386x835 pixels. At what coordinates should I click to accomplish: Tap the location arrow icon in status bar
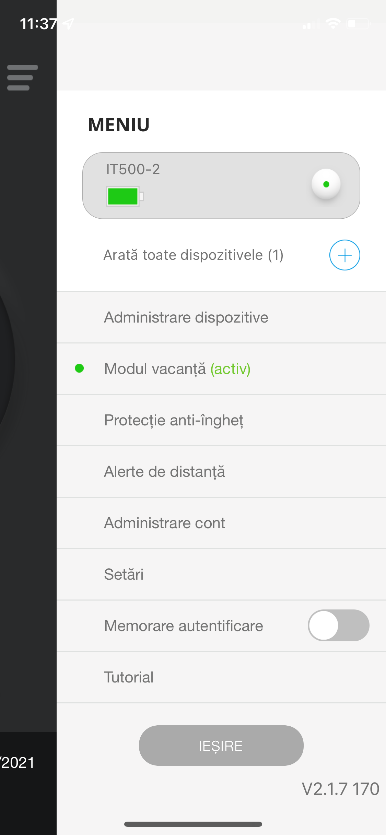[x=68, y=23]
